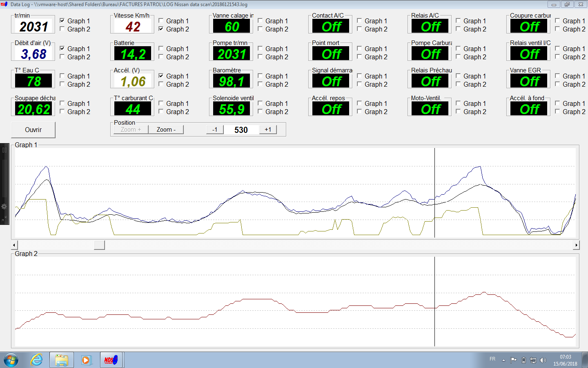Viewport: 588px width, 368px height.
Task: Open the Windows Start menu orb
Action: 11,360
